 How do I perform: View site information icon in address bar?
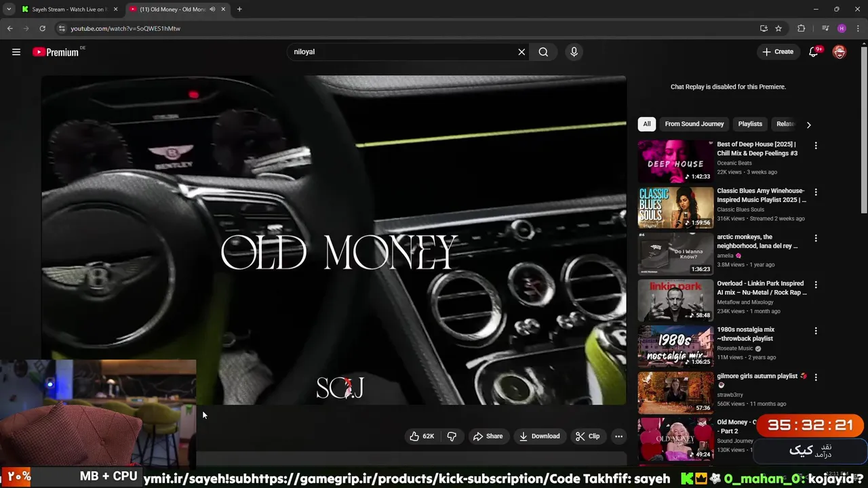pyautogui.click(x=62, y=28)
